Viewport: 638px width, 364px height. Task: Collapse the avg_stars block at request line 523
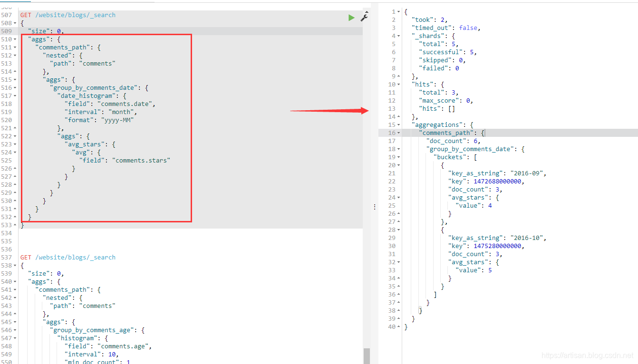(x=16, y=144)
